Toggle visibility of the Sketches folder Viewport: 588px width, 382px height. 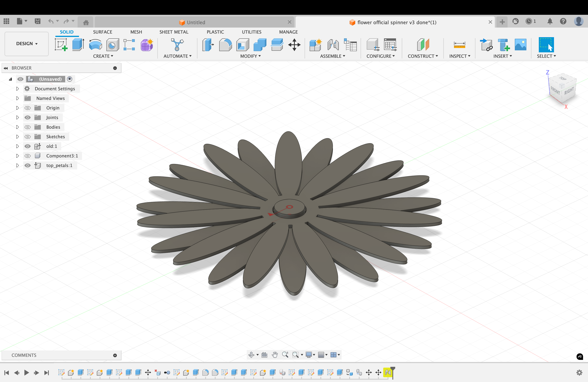28,137
